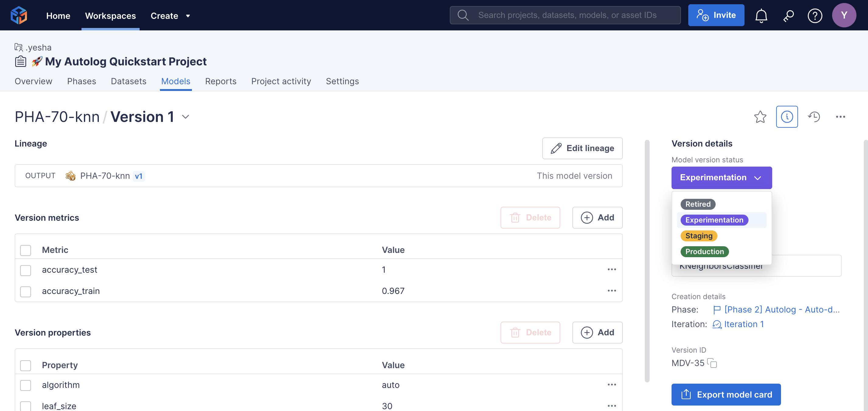Copy Version ID MDV-35
Screen dimensions: 868x411
click(712, 363)
